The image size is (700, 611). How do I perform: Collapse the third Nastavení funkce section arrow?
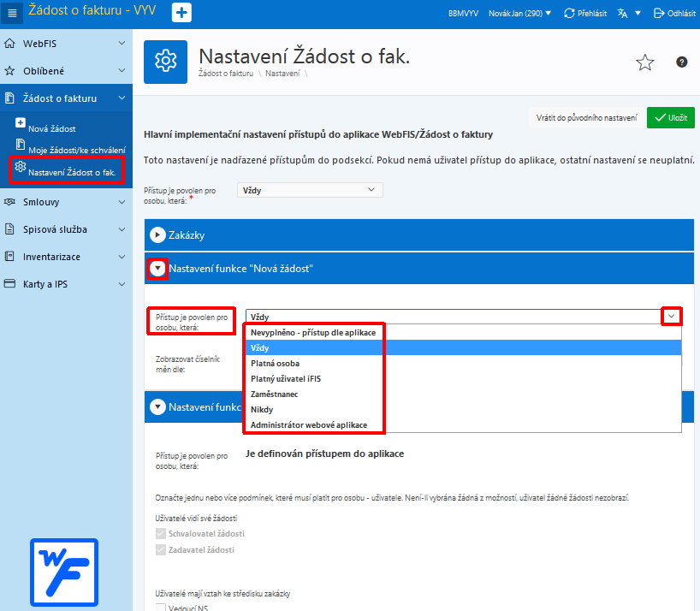coord(157,406)
